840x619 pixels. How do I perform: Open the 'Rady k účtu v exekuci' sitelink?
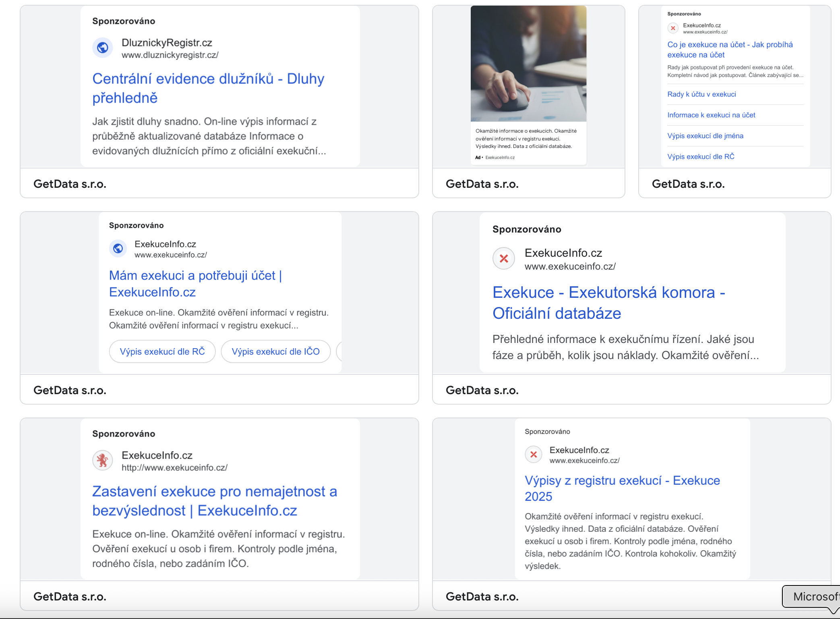tap(701, 94)
